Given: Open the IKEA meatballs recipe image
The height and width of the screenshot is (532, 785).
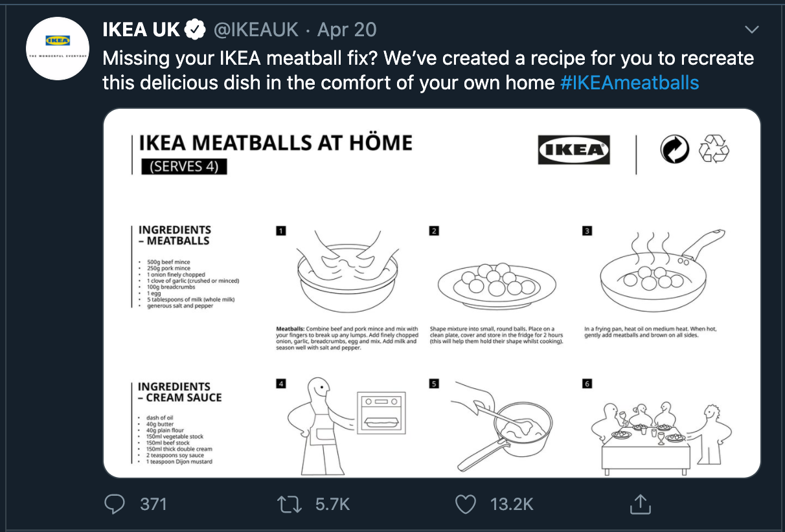Looking at the screenshot, I should pos(432,293).
